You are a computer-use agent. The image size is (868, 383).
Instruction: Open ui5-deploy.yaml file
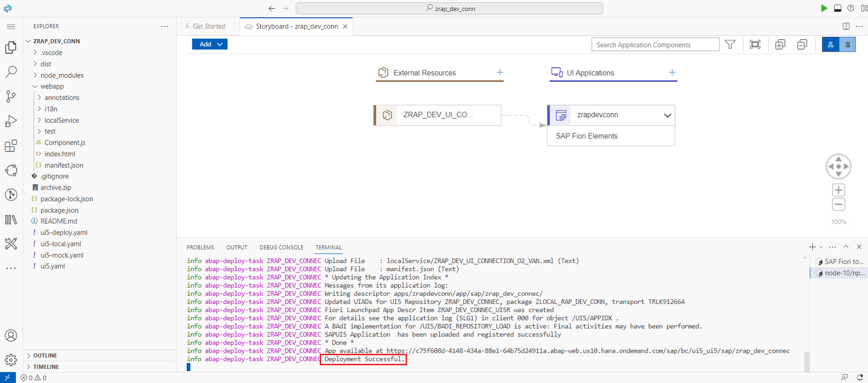click(x=63, y=233)
